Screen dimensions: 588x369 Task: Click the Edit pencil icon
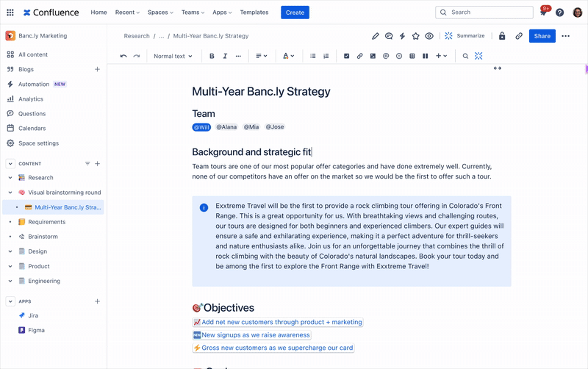tap(376, 36)
